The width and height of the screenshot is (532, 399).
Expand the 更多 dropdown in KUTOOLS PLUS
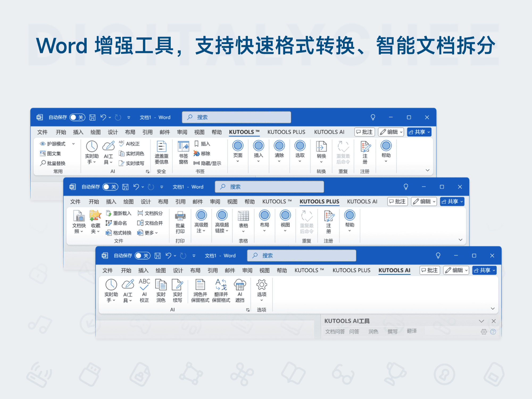coord(150,233)
